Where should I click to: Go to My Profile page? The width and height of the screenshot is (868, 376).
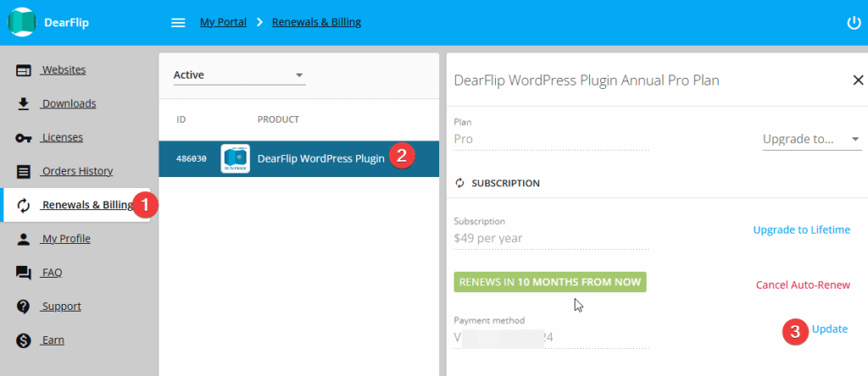pos(66,239)
